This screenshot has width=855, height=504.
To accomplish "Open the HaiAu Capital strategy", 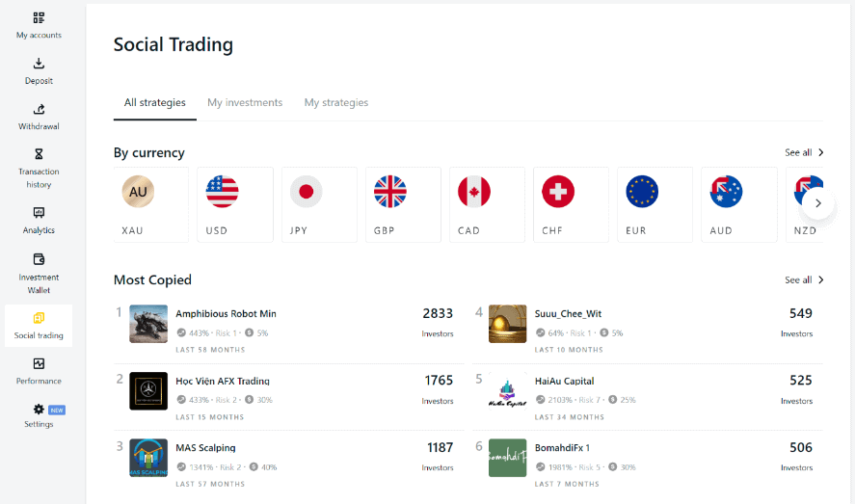I will click(x=564, y=381).
